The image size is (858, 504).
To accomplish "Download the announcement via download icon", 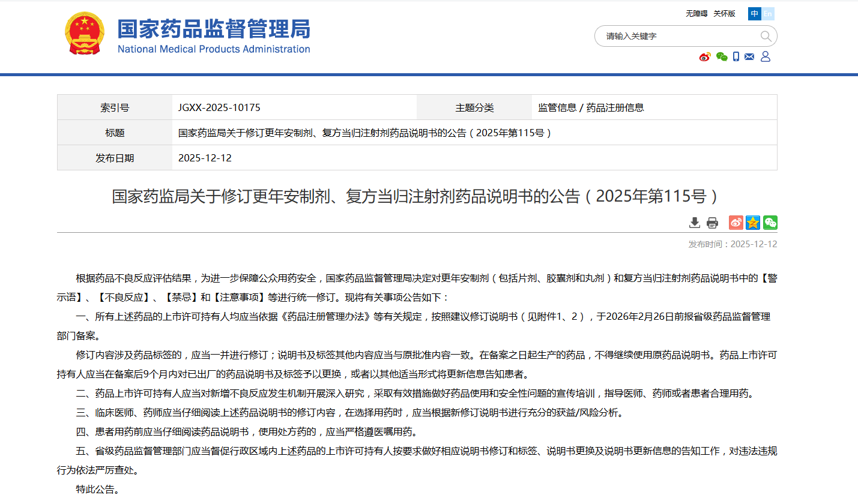I will click(695, 223).
